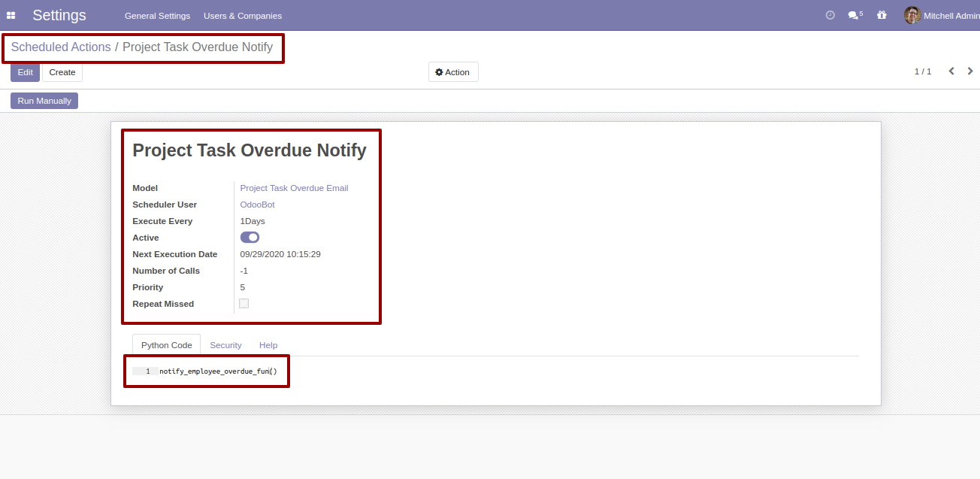Image resolution: width=980 pixels, height=479 pixels.
Task: Click the Scheduler User field label
Action: click(165, 205)
